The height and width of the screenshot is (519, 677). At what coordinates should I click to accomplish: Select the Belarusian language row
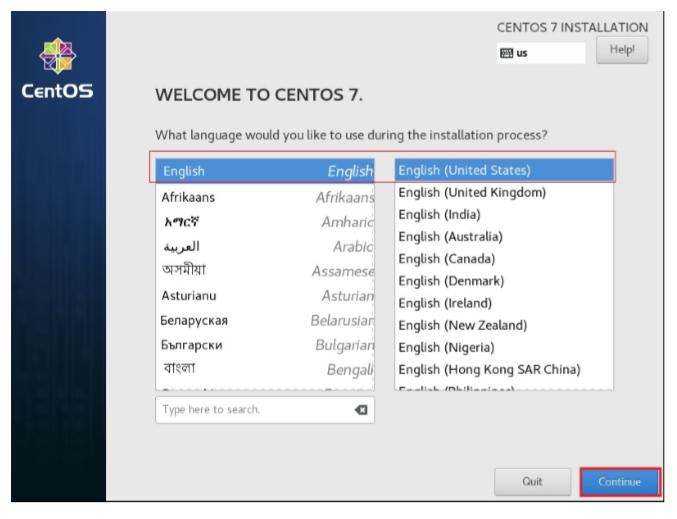(265, 320)
